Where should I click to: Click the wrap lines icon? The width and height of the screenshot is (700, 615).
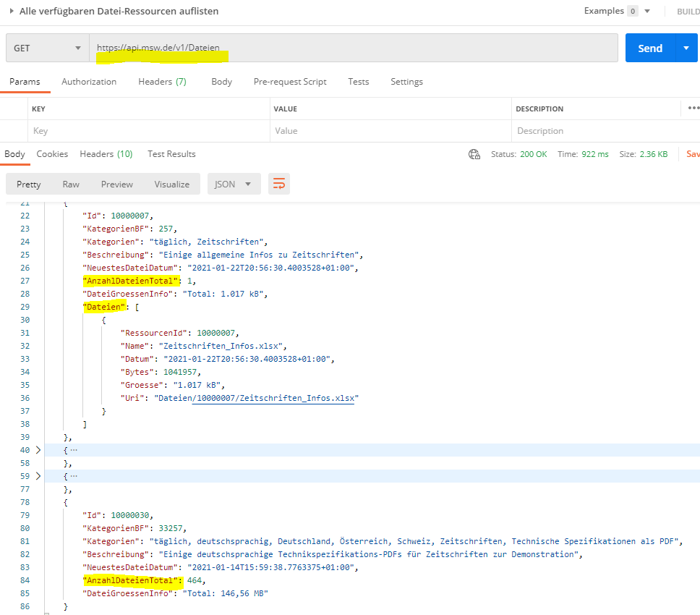pyautogui.click(x=278, y=184)
